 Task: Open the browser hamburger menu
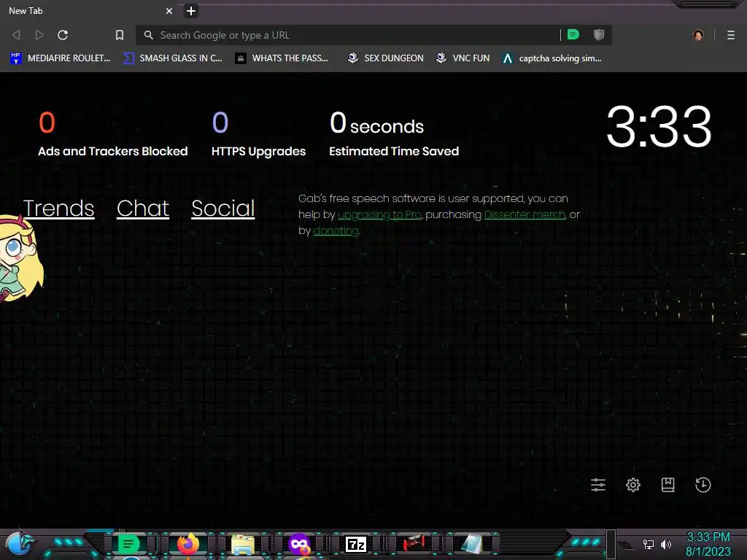730,35
